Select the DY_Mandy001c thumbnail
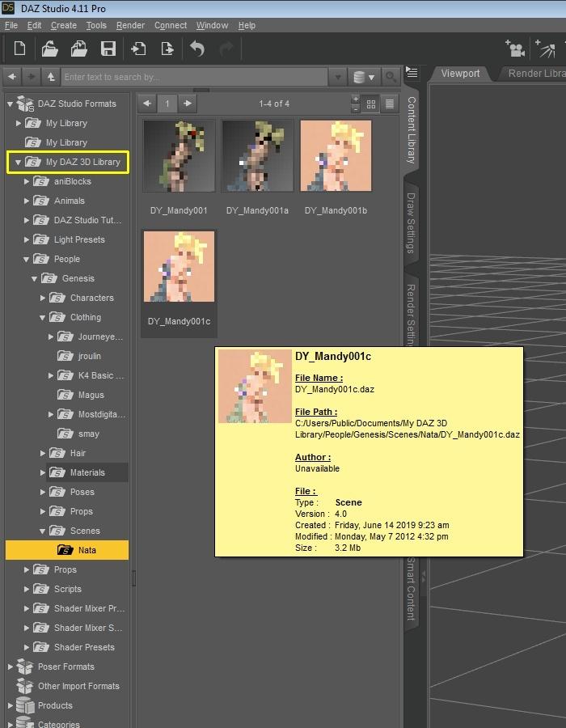This screenshot has width=566, height=728. 179,266
